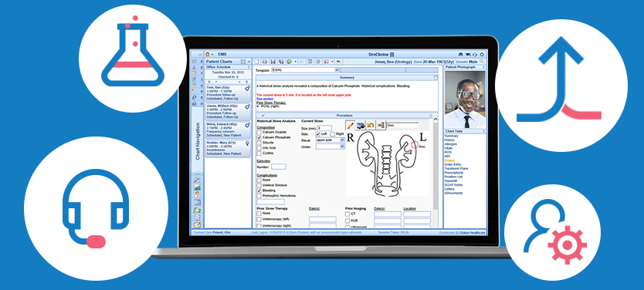Uncheck the Bleeding complication checkbox
Image resolution: width=644 pixels, height=290 pixels.
pos(259,191)
